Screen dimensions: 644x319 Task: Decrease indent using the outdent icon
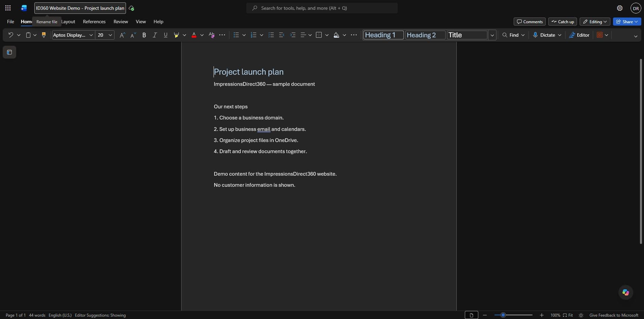tap(282, 35)
